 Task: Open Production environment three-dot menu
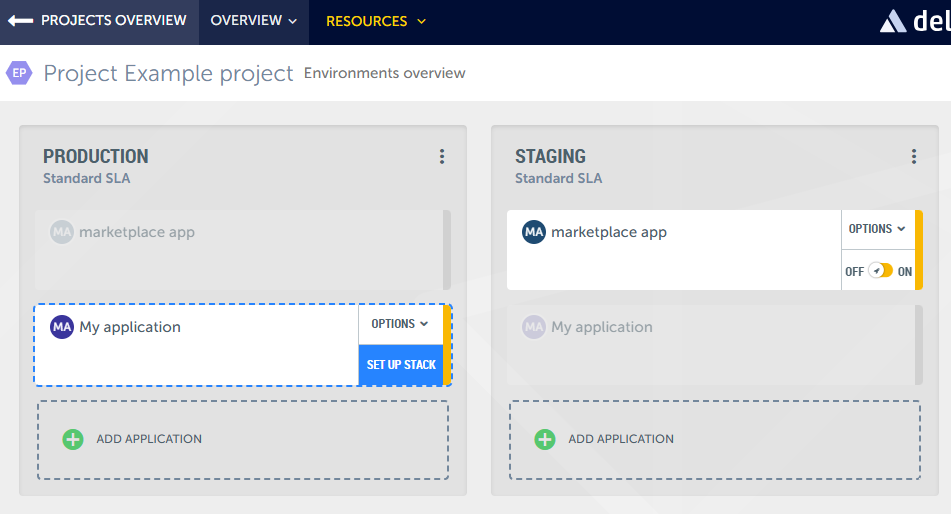coord(442,156)
